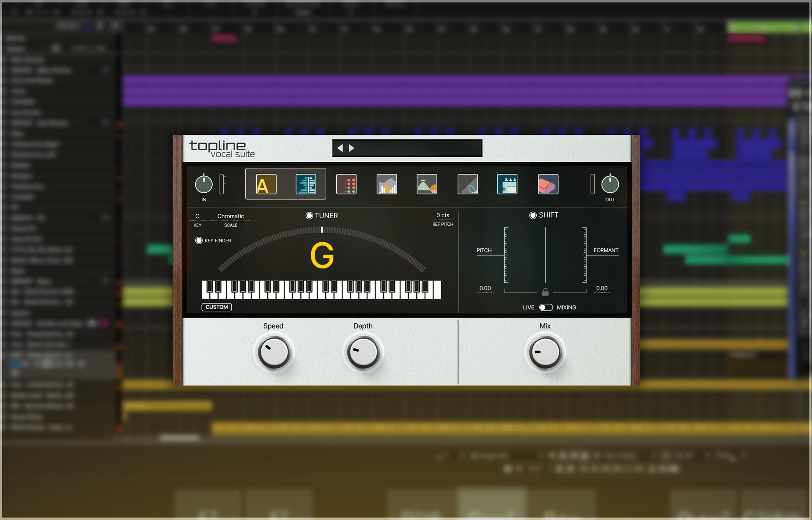The image size is (812, 520).
Task: Click the Speed knob
Action: [x=274, y=352]
